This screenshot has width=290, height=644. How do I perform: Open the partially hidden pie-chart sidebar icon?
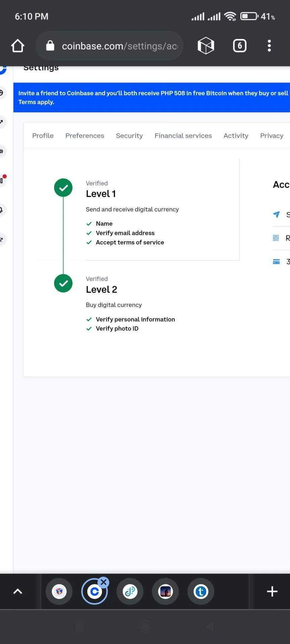pyautogui.click(x=2, y=93)
